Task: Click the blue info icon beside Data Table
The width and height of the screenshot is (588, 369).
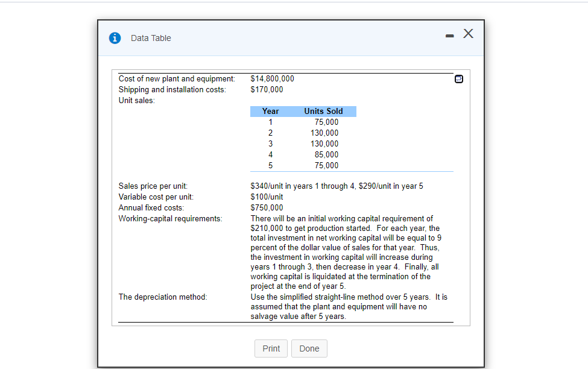Action: pos(115,37)
